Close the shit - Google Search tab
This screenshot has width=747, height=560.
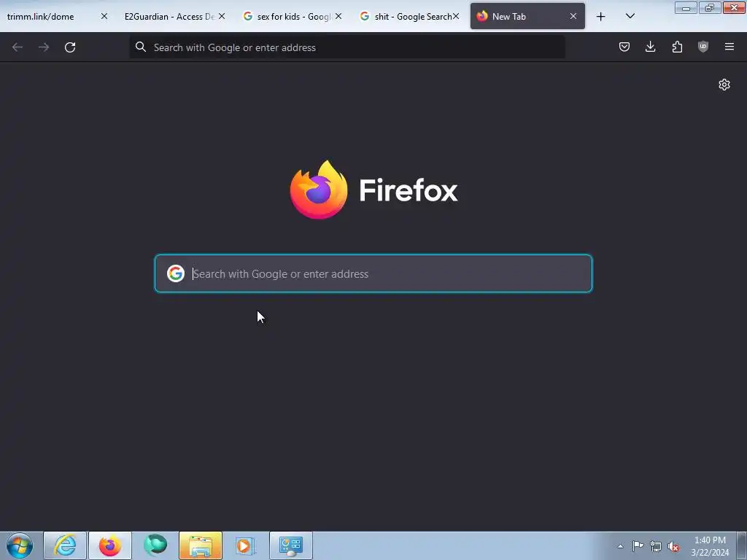tap(456, 16)
